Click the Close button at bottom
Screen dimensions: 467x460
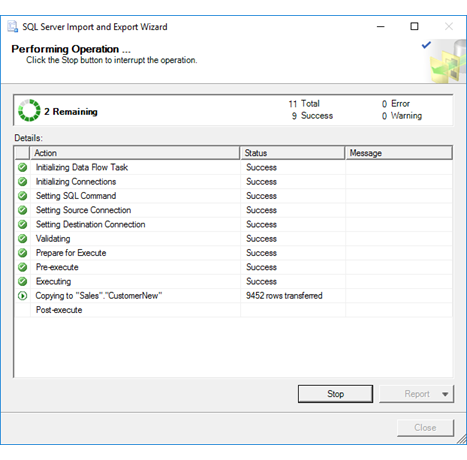pyautogui.click(x=425, y=427)
